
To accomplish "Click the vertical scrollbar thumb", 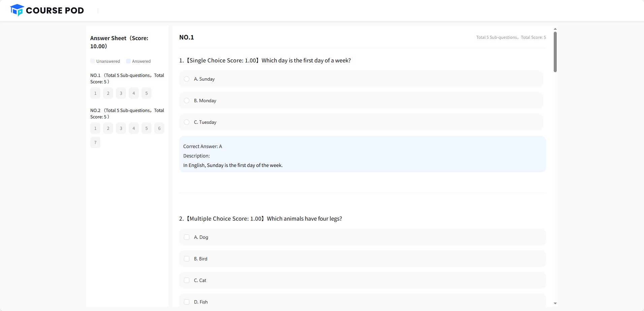I will point(555,52).
